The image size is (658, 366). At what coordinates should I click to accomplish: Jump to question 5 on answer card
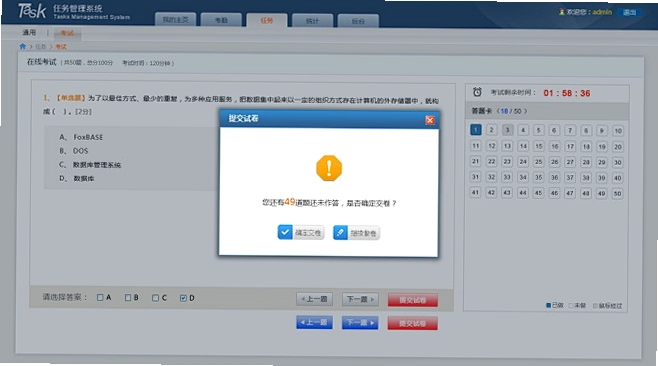click(x=539, y=130)
